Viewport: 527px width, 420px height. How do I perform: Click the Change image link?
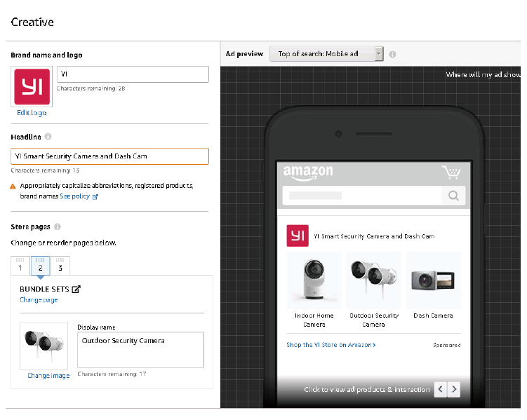coord(48,376)
